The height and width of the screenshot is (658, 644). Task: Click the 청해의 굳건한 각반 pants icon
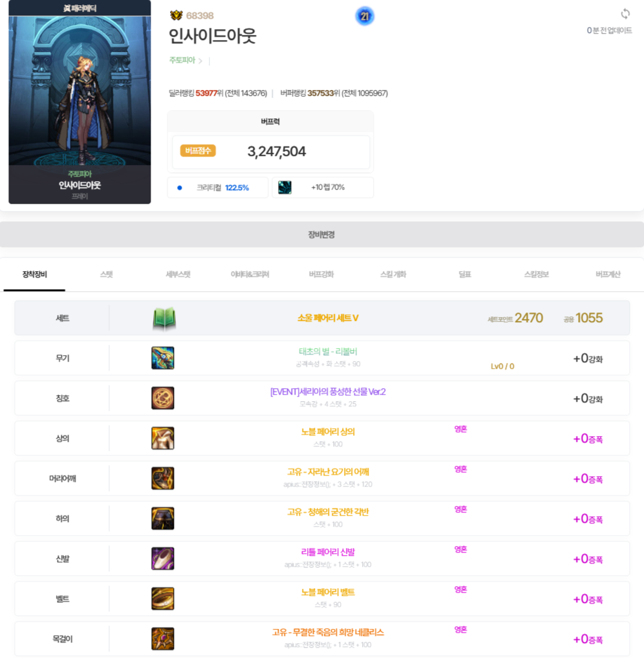[163, 518]
